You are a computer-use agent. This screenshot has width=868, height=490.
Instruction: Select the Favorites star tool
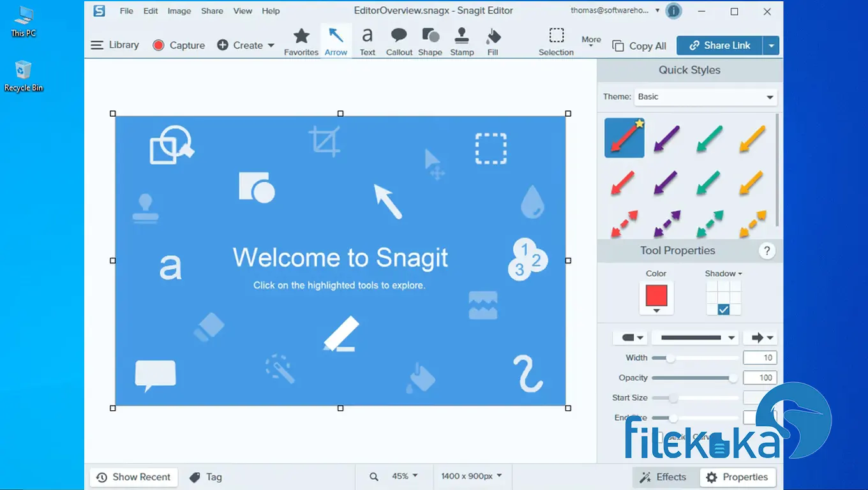[x=301, y=42]
